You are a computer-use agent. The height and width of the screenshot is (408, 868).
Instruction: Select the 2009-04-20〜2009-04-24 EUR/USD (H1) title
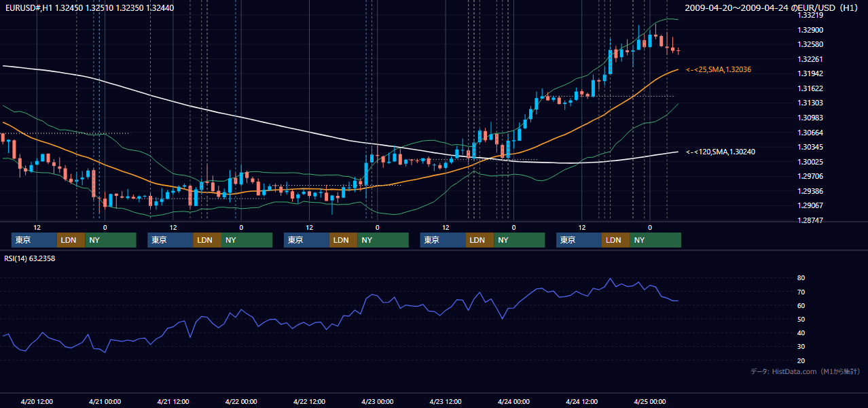[773, 7]
